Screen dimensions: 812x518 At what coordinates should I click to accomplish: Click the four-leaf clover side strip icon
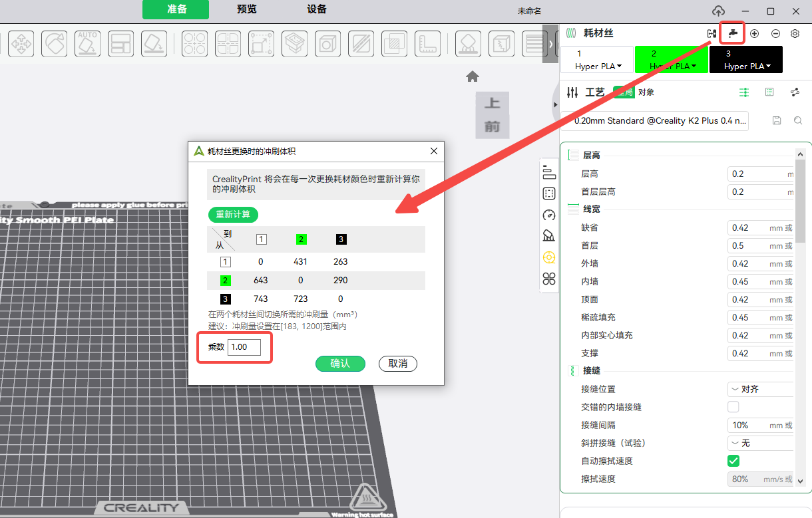pyautogui.click(x=549, y=279)
